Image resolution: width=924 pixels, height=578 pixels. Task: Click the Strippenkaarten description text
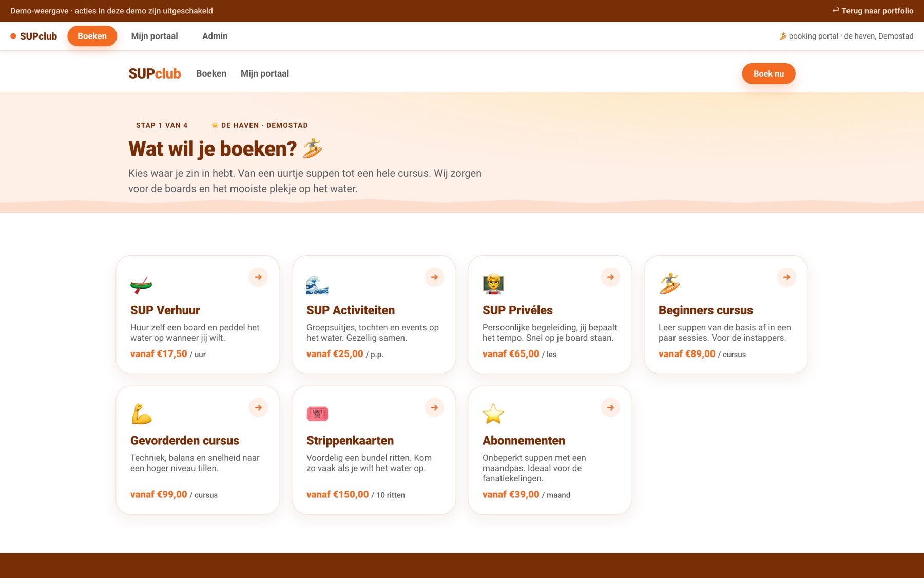point(369,463)
